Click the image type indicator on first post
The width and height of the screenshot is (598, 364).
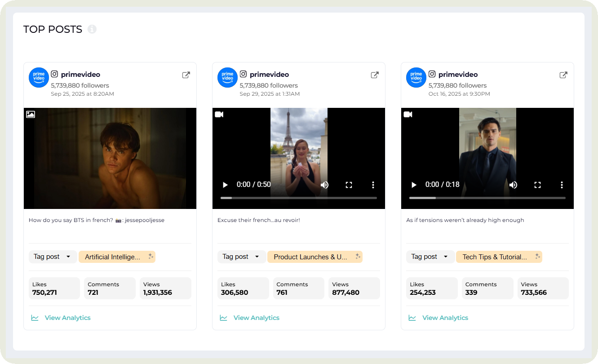pos(30,114)
